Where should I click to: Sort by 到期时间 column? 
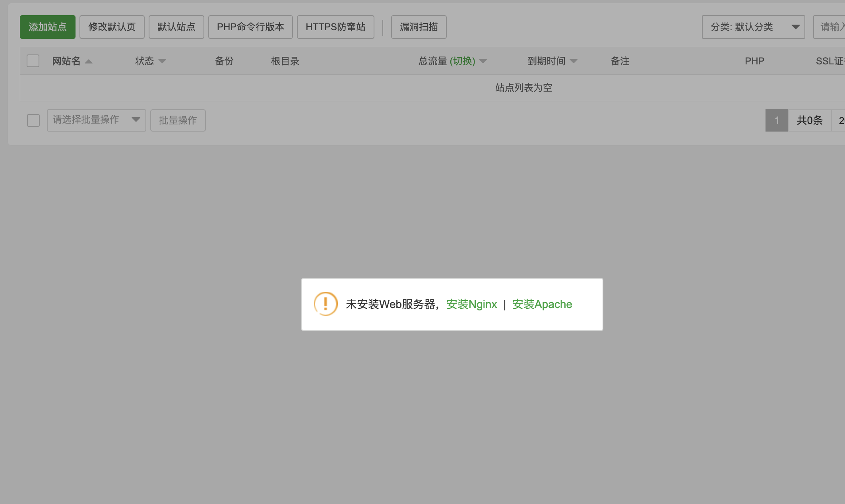(x=552, y=61)
